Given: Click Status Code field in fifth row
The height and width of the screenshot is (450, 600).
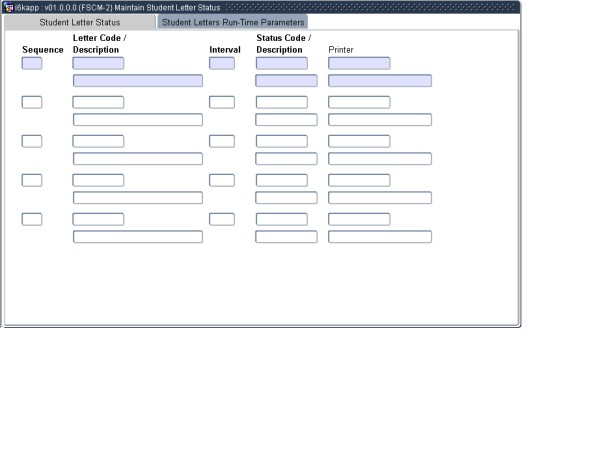Looking at the screenshot, I should (282, 219).
